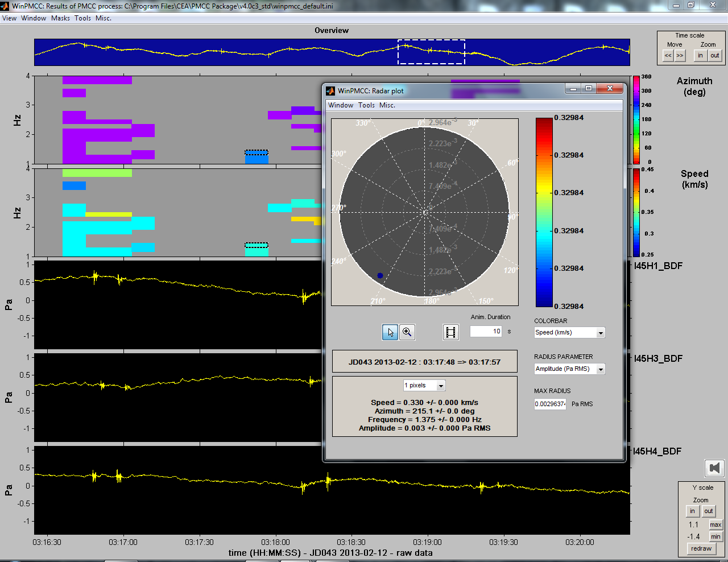
Task: Minimize the Radar plot window
Action: coord(573,89)
